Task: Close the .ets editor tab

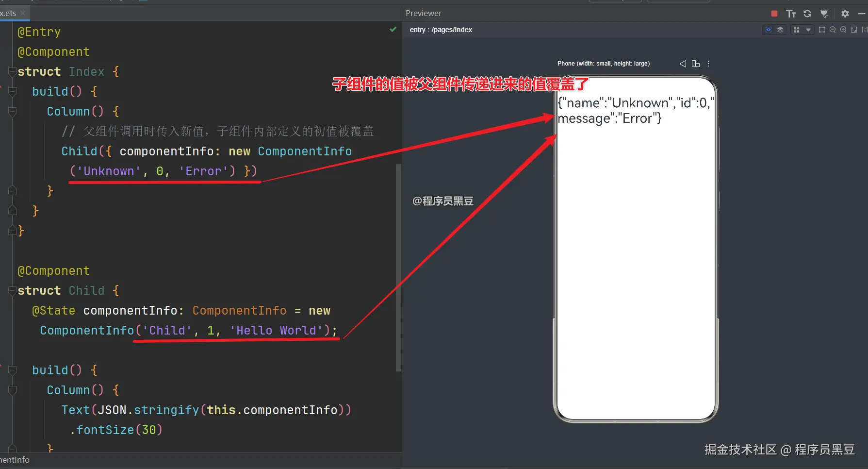Action: pos(23,13)
